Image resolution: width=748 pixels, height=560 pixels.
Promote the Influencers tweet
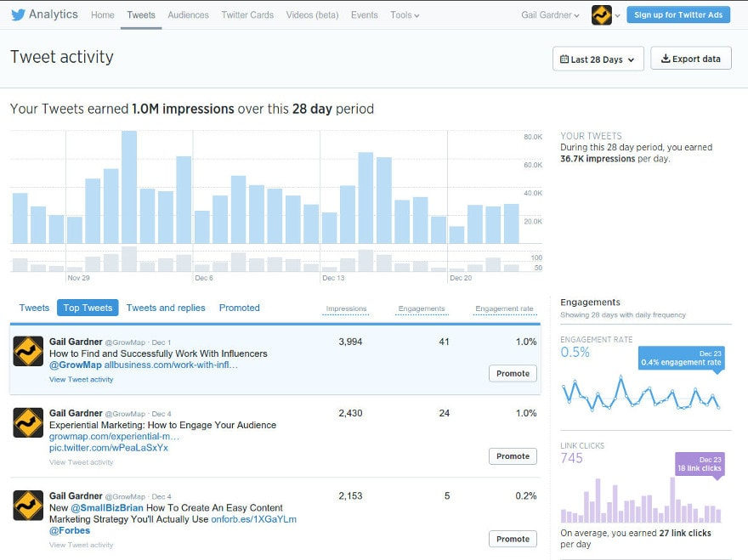pyautogui.click(x=513, y=374)
